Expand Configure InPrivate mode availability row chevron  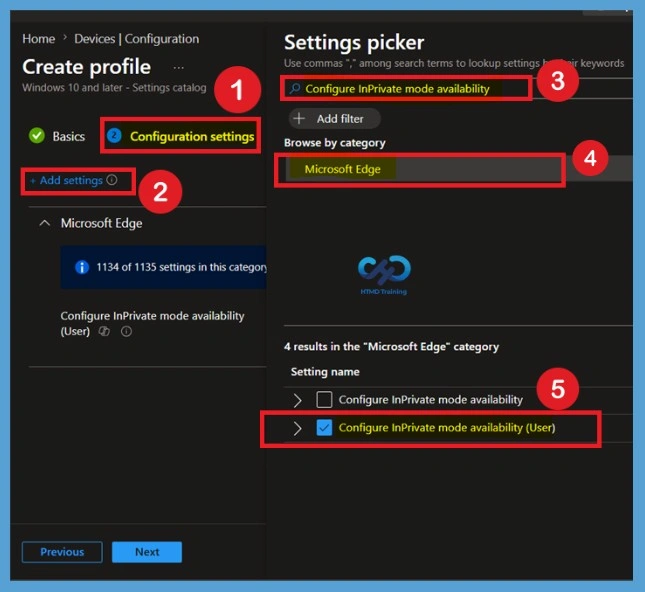[297, 400]
